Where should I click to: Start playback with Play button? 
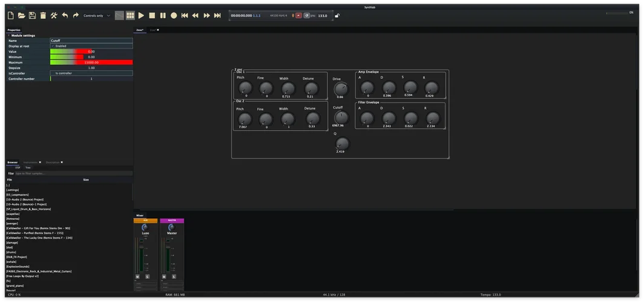141,16
